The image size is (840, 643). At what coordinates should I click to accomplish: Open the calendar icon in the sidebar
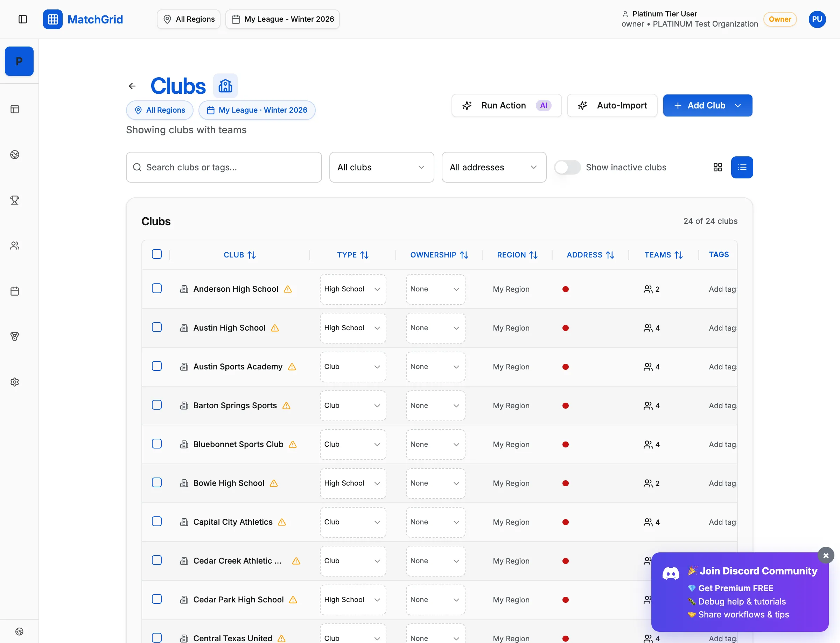15,291
